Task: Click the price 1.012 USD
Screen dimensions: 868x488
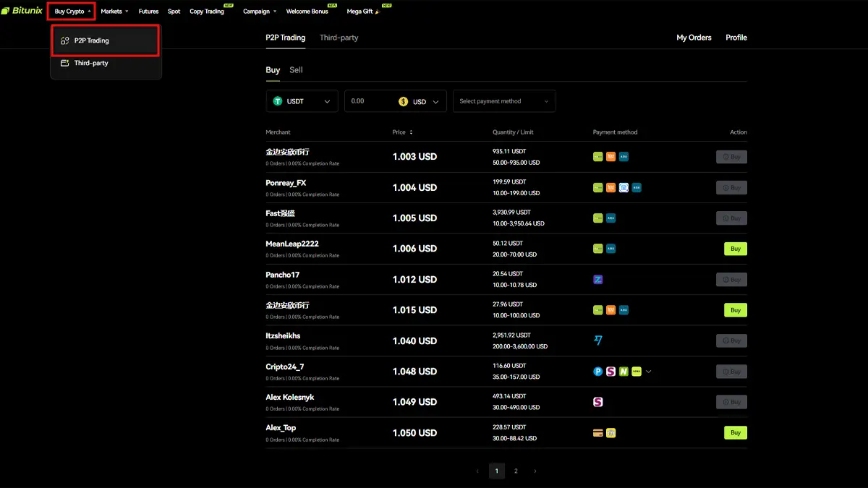Action: point(414,280)
